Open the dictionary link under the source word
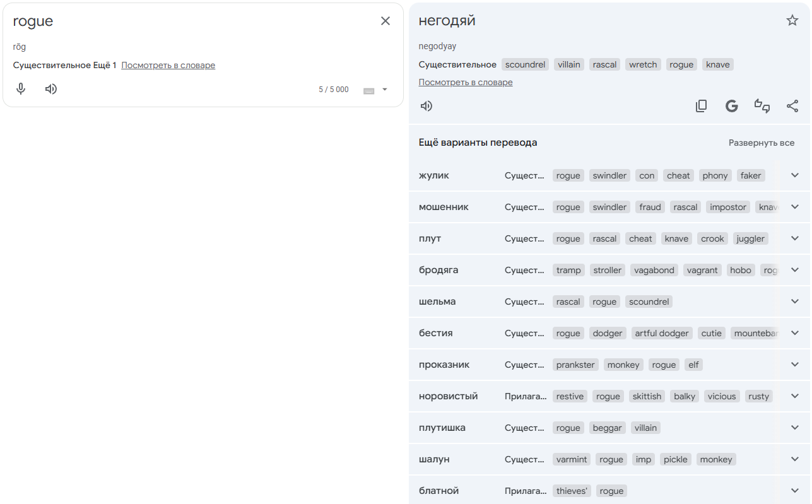 168,65
